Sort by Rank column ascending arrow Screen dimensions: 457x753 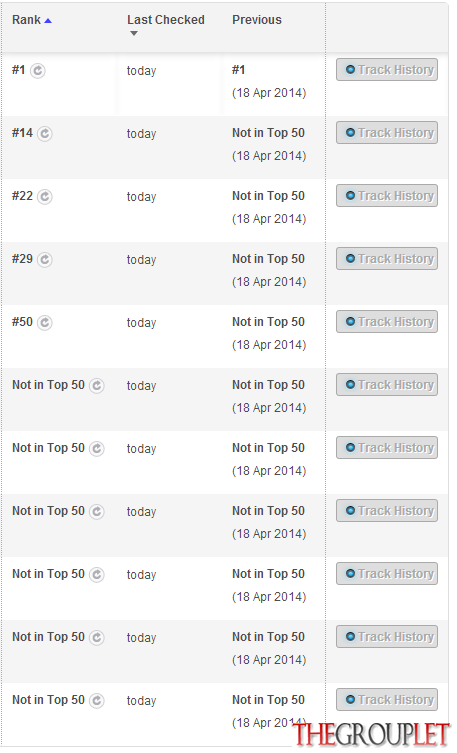click(48, 21)
